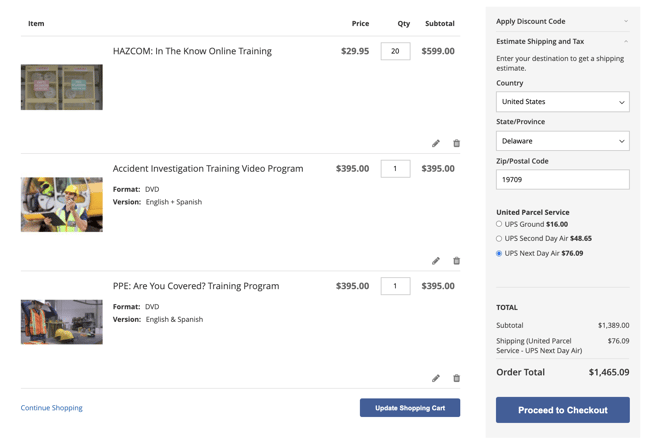This screenshot has width=670, height=443.
Task: Edit the Accident Investigation Training item
Action: [436, 261]
